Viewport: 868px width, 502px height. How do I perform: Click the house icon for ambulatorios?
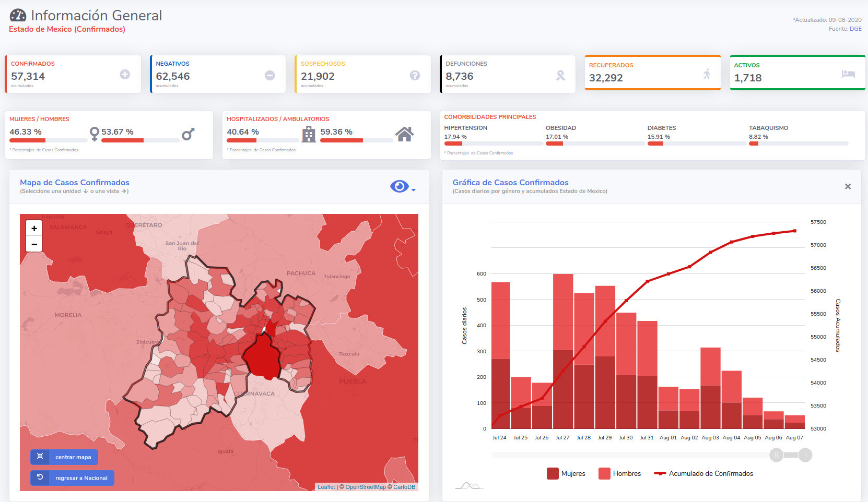click(404, 134)
